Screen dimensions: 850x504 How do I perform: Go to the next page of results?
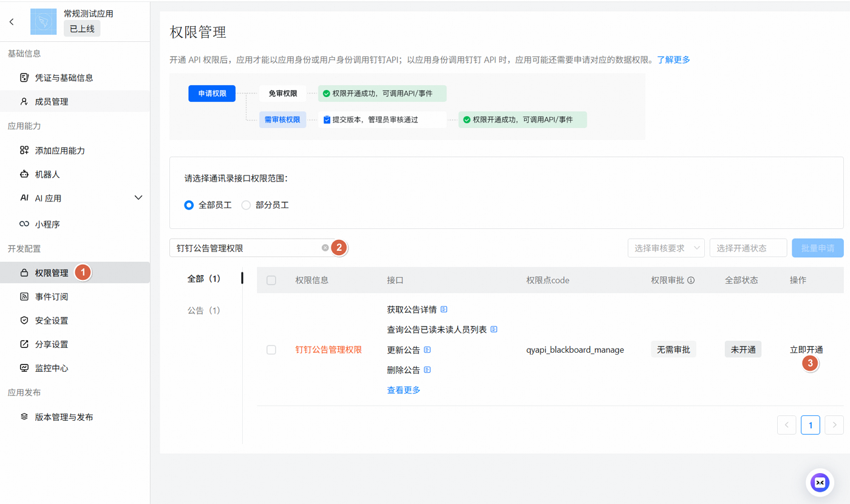coord(834,425)
